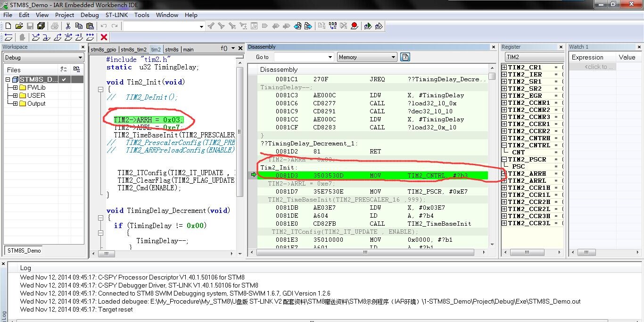Image resolution: width=644 pixels, height=322 pixels.
Task: Open the toolbar quick search dropdown
Action: click(201, 26)
